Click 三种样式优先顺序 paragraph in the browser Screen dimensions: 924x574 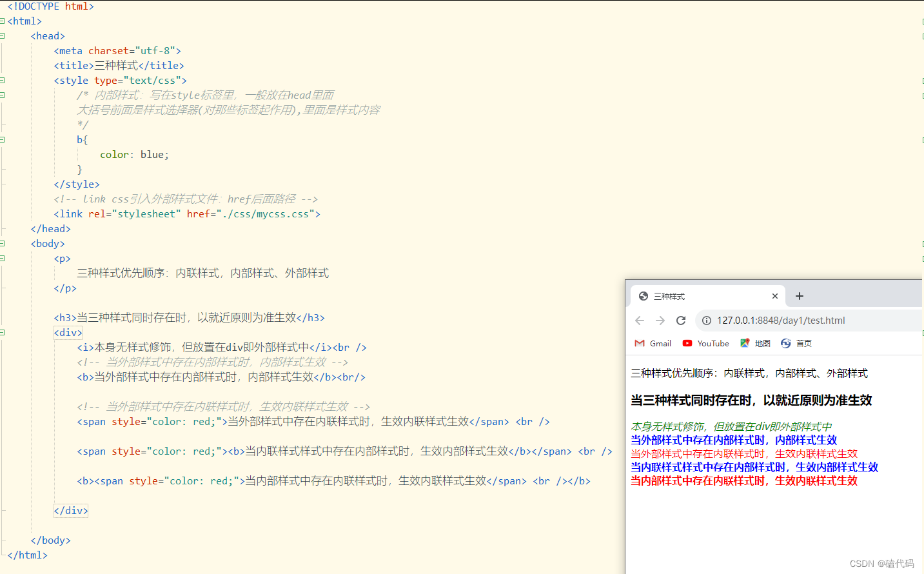pyautogui.click(x=749, y=373)
